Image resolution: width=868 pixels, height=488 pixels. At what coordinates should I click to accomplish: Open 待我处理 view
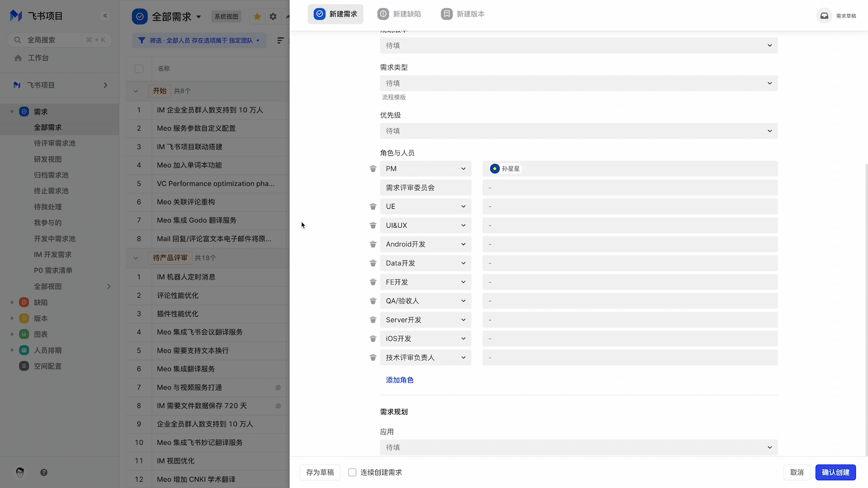pos(48,207)
